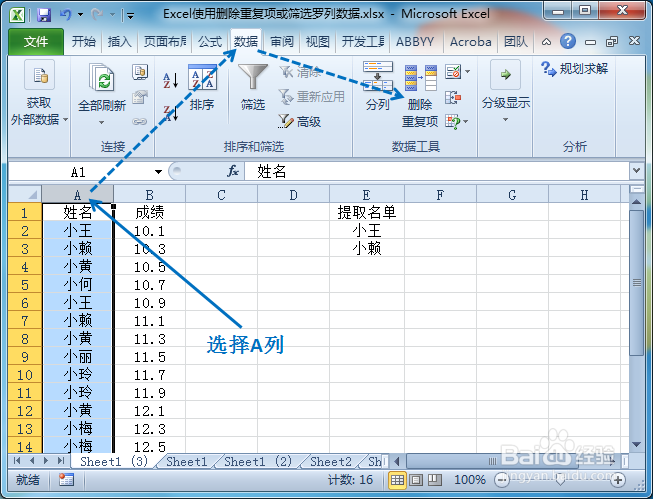The image size is (653, 499).
Task: Click the Consolidate icon
Action: tap(453, 97)
